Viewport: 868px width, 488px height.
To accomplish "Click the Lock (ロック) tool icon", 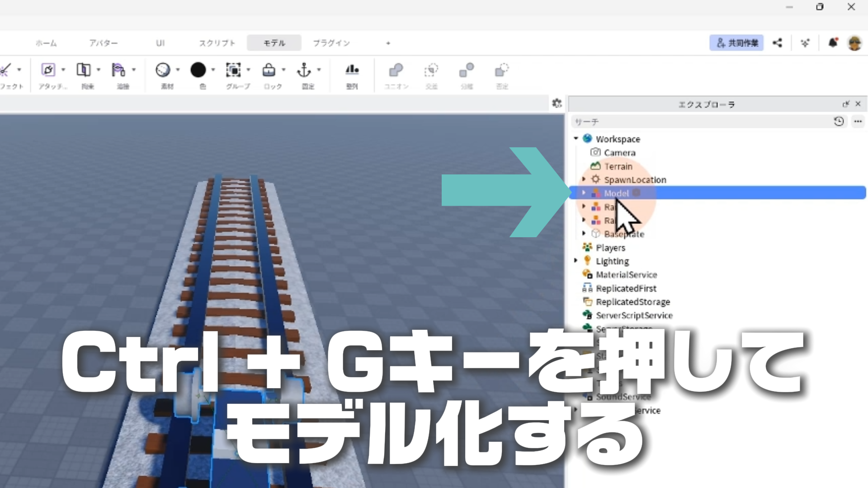I will point(269,70).
